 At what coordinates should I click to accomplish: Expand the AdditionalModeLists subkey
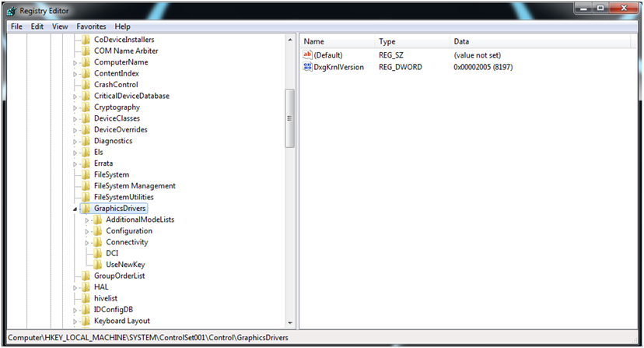[88, 220]
